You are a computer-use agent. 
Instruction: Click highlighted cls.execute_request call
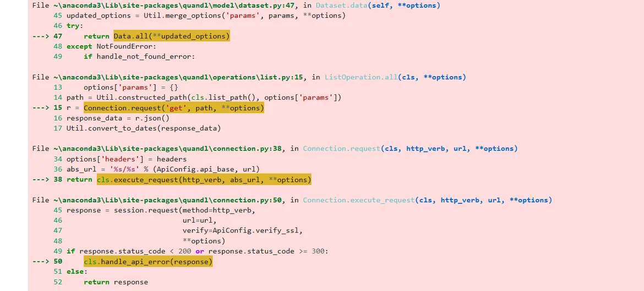point(204,180)
